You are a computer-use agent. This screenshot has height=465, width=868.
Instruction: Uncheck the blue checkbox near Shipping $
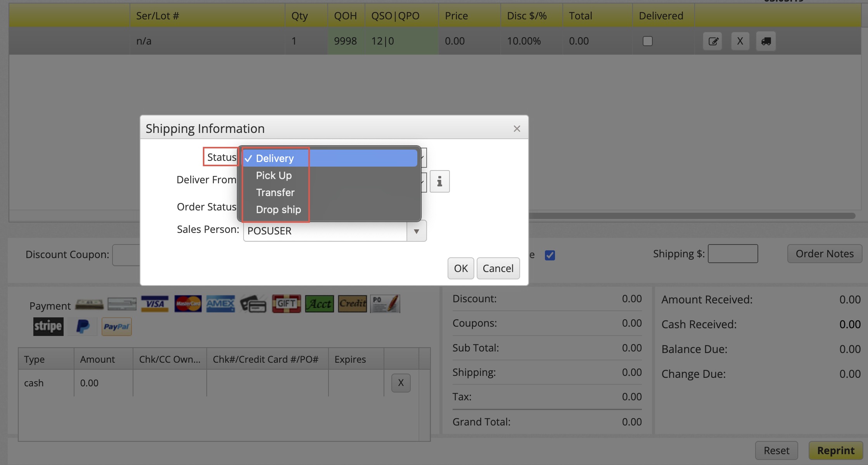coord(550,255)
